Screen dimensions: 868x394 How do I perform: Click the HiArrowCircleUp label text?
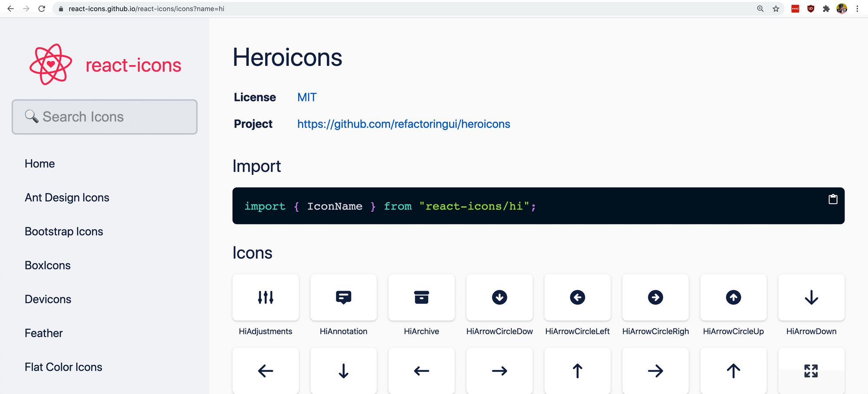733,331
